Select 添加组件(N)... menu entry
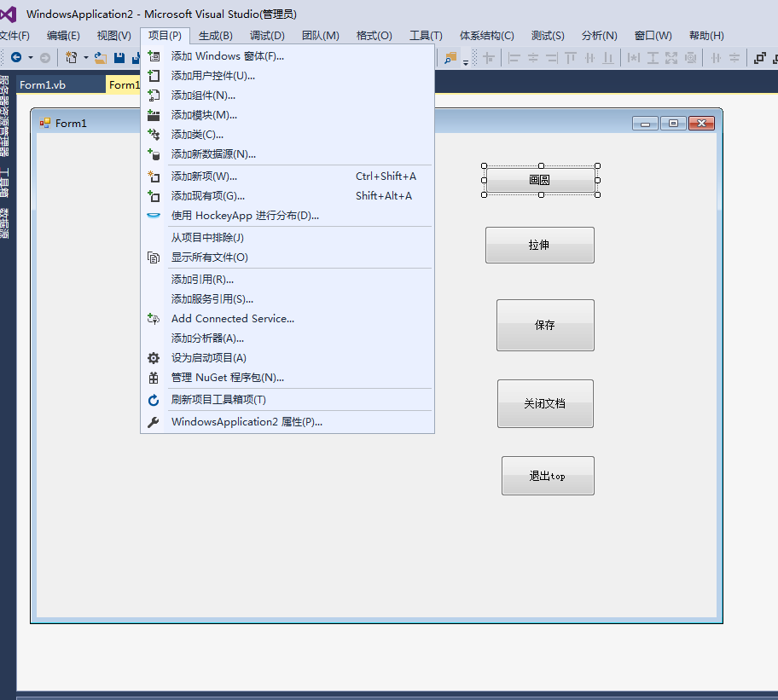The height and width of the screenshot is (700, 778). coord(287,95)
